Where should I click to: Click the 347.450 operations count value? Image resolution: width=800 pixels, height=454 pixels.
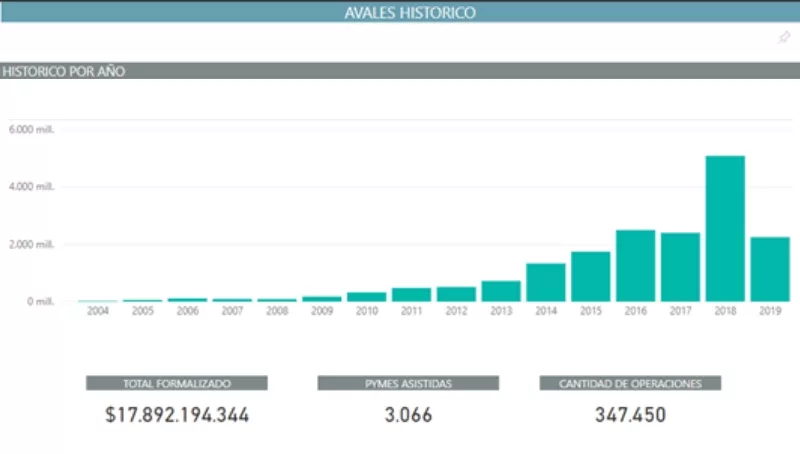point(630,414)
